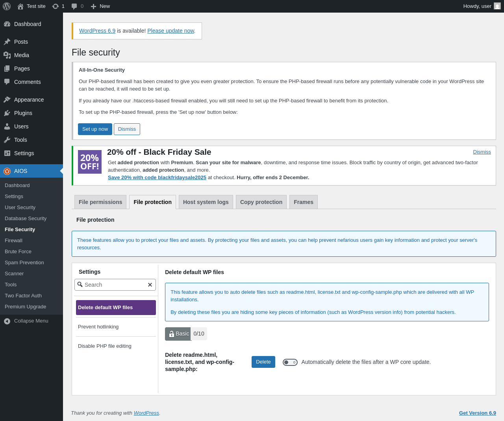Click the comments bubble icon in admin bar
The width and height of the screenshot is (504, 421).
[x=74, y=6]
